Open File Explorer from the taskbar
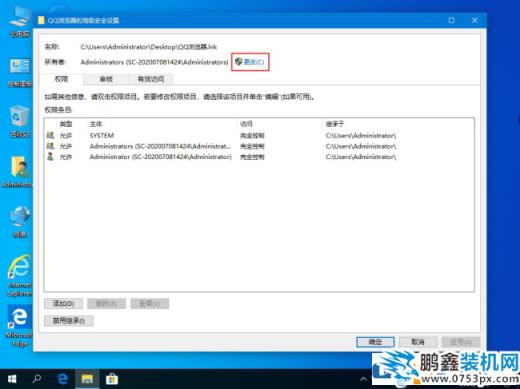520x389 pixels. point(87,379)
